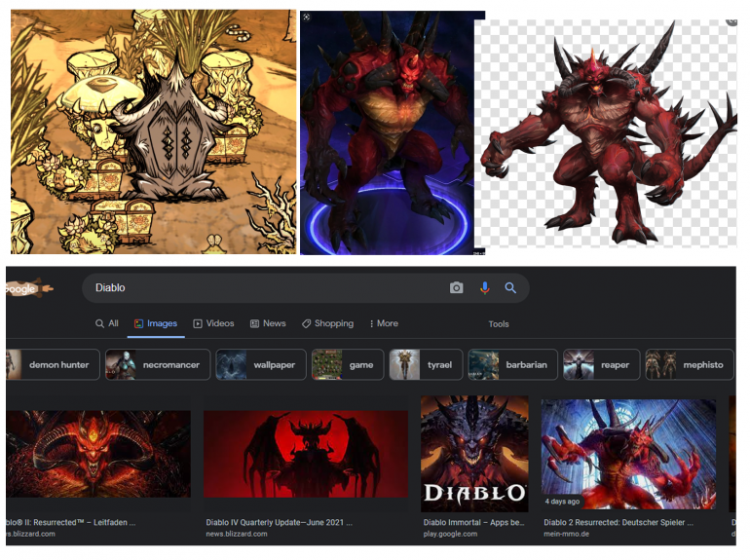Click the play.google.com source text
The image size is (750, 560).
coord(450,534)
